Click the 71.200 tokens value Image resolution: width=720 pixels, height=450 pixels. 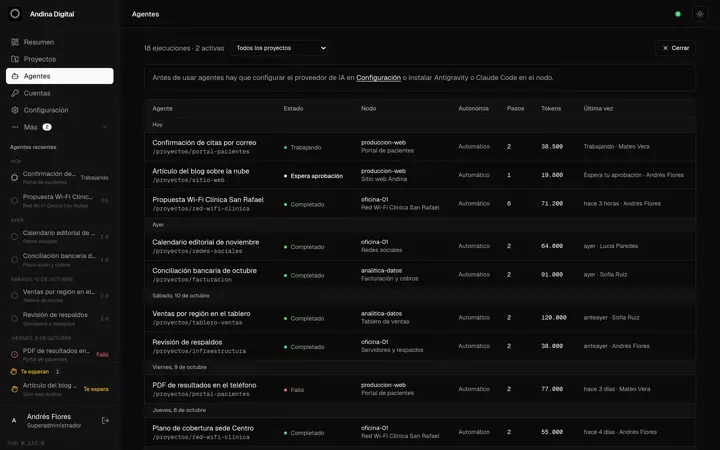click(552, 203)
